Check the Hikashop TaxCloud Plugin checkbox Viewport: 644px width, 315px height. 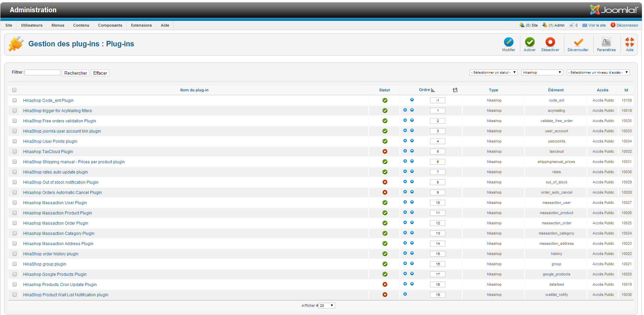coord(15,151)
